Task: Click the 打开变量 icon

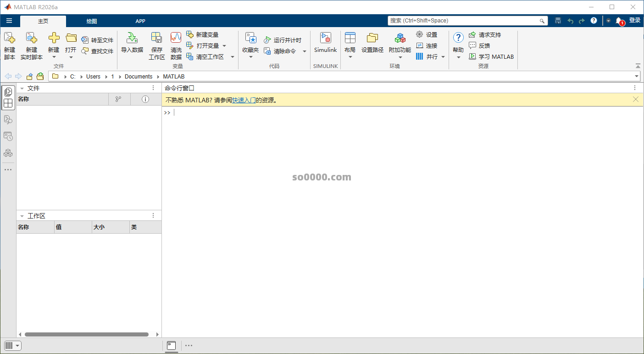Action: [x=190, y=46]
